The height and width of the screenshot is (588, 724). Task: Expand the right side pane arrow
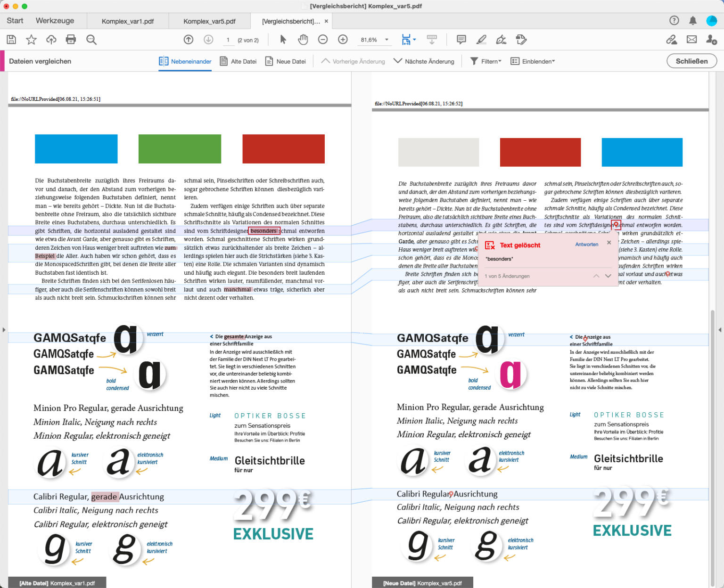[x=720, y=330]
